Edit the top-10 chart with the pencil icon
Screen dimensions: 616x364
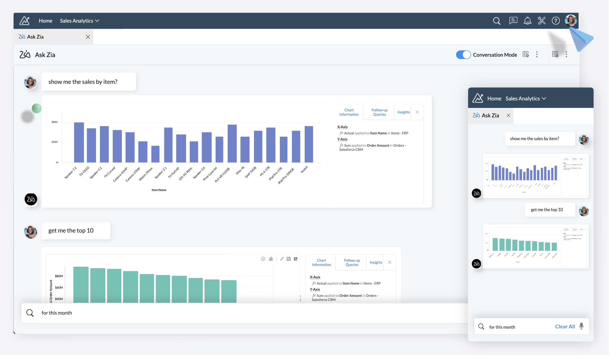(282, 259)
